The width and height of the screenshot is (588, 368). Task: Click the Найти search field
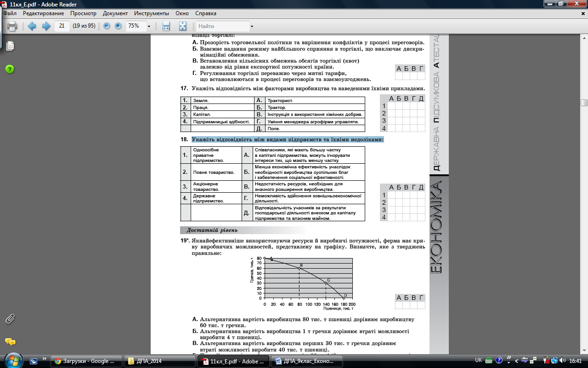pos(223,26)
